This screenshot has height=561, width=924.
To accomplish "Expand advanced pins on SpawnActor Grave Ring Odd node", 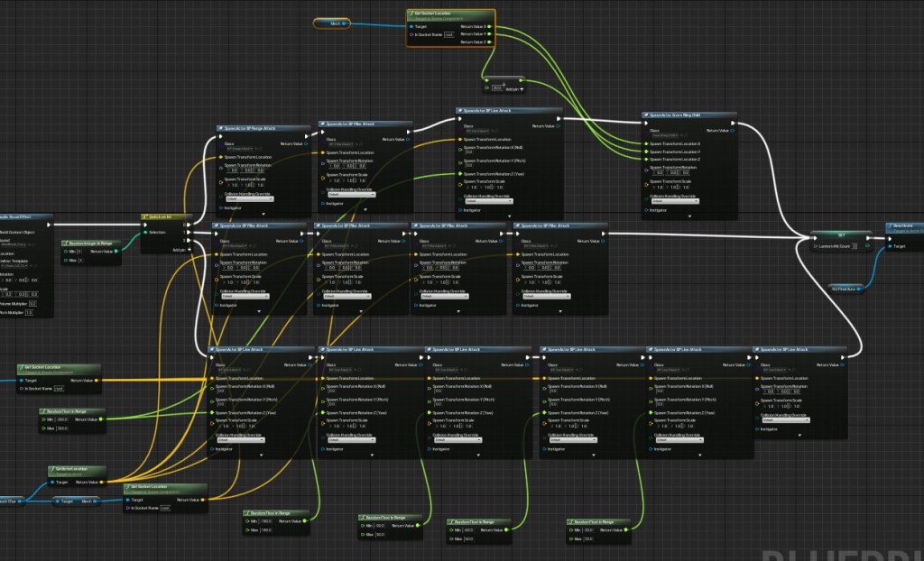I will pos(688,216).
